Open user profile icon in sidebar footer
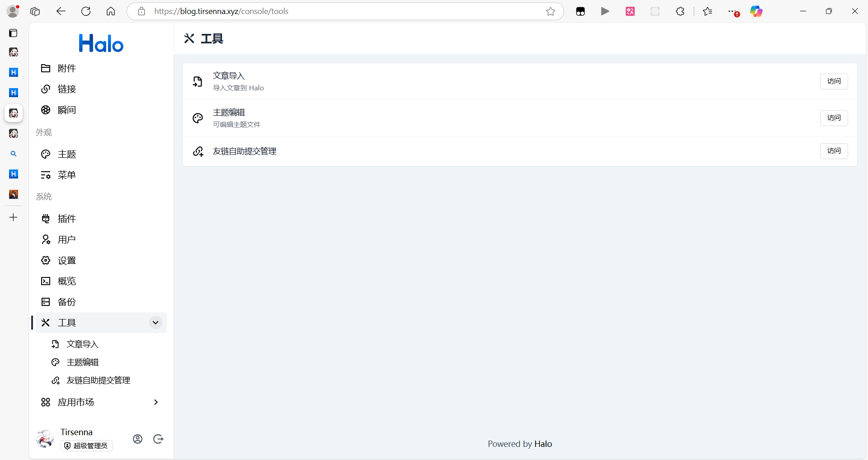Screen dimensions: 868x460 138,439
